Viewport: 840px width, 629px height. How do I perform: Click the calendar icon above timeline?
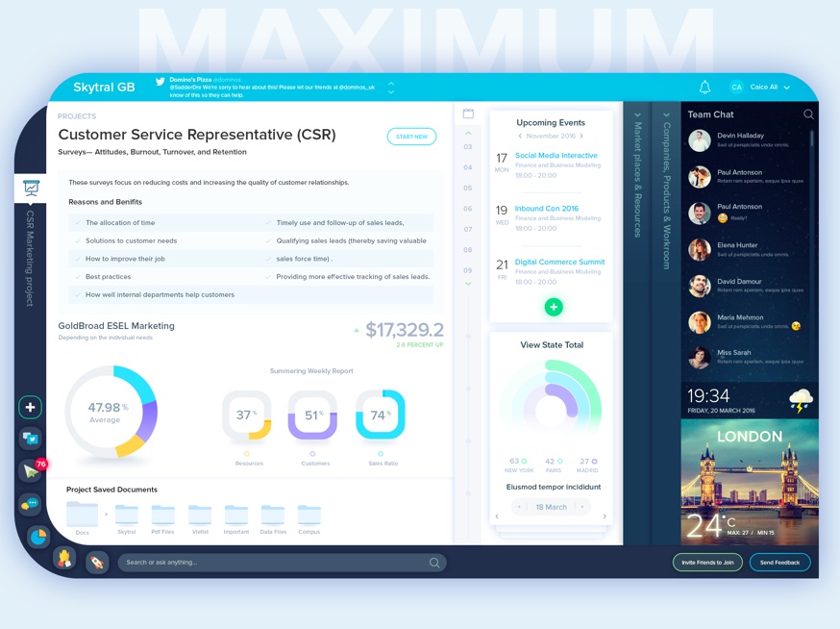pos(468,113)
